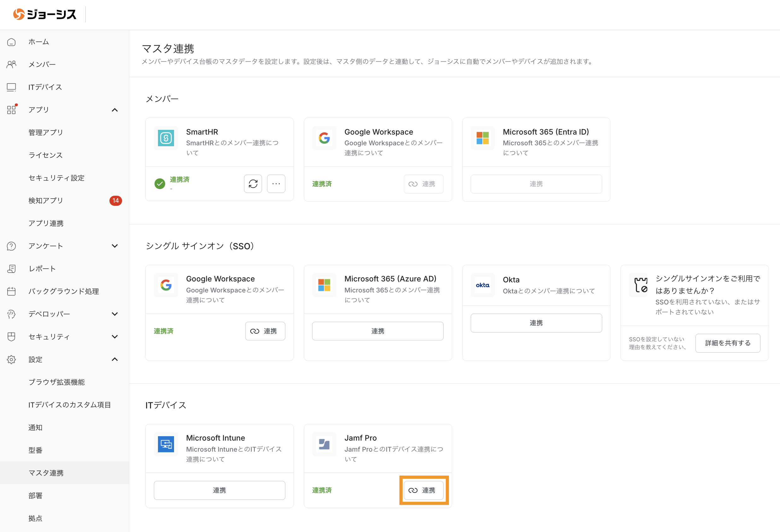Expand the アンケート sidebar section
This screenshot has height=532, width=780.
click(115, 246)
